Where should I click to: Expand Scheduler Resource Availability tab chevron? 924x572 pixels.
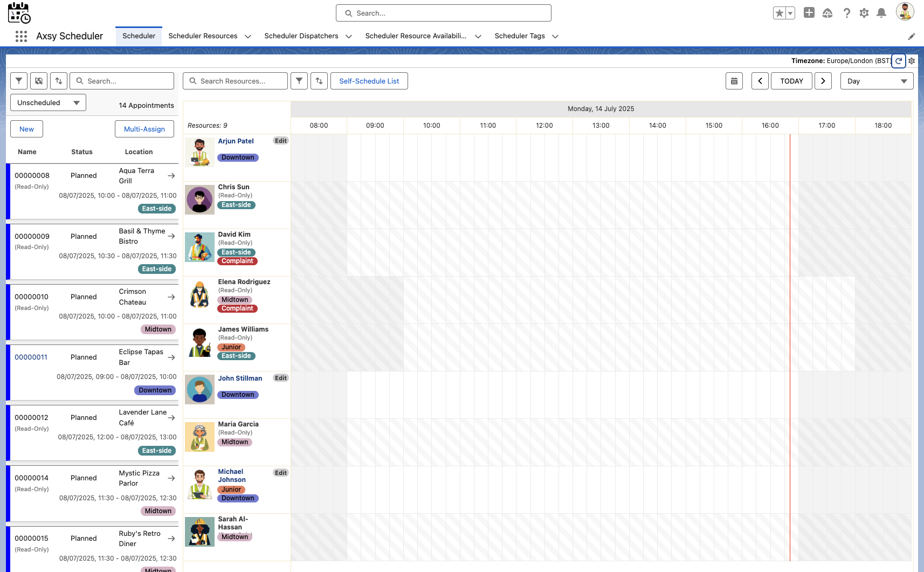pos(478,37)
